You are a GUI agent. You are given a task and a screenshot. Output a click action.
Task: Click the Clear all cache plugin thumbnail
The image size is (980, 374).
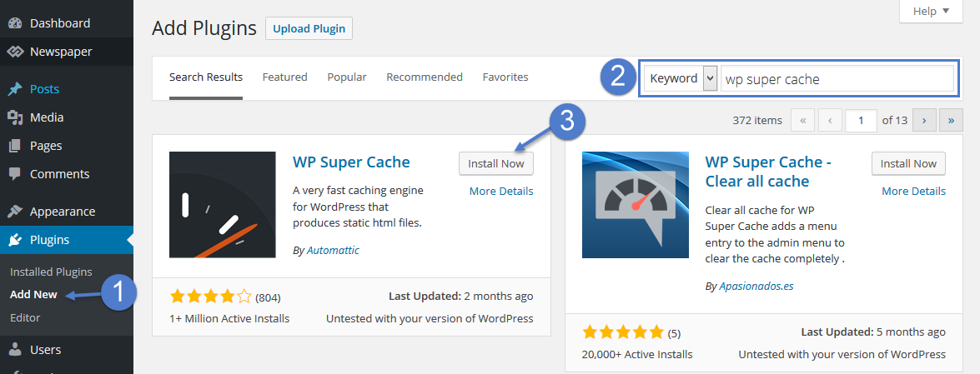click(x=635, y=205)
